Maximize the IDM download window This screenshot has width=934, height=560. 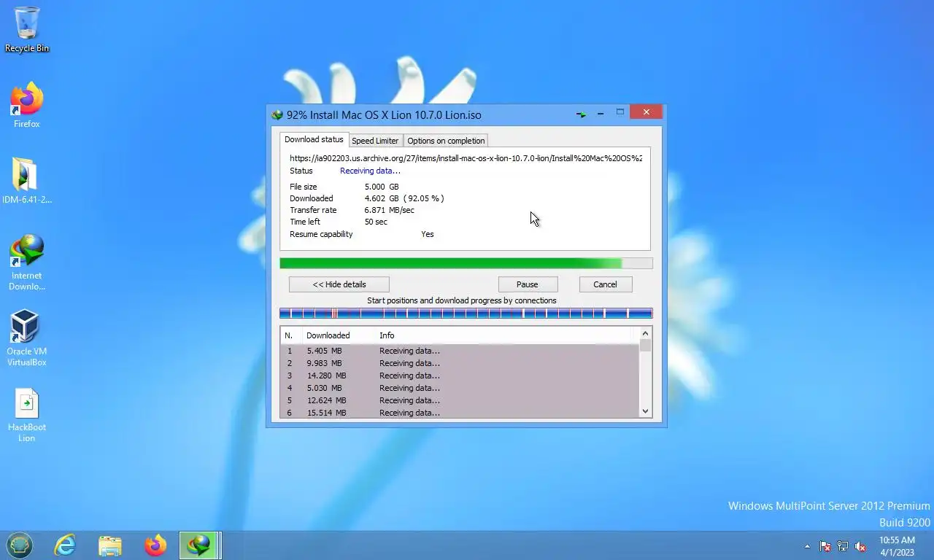(620, 112)
